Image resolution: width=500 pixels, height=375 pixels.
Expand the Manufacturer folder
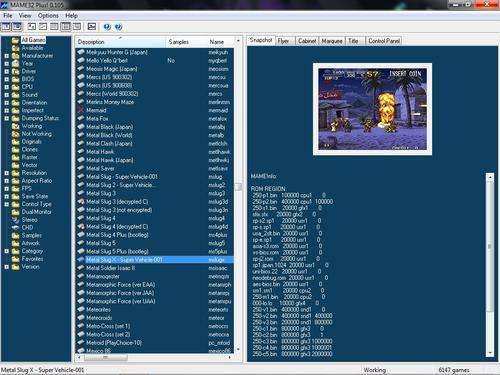(6, 56)
